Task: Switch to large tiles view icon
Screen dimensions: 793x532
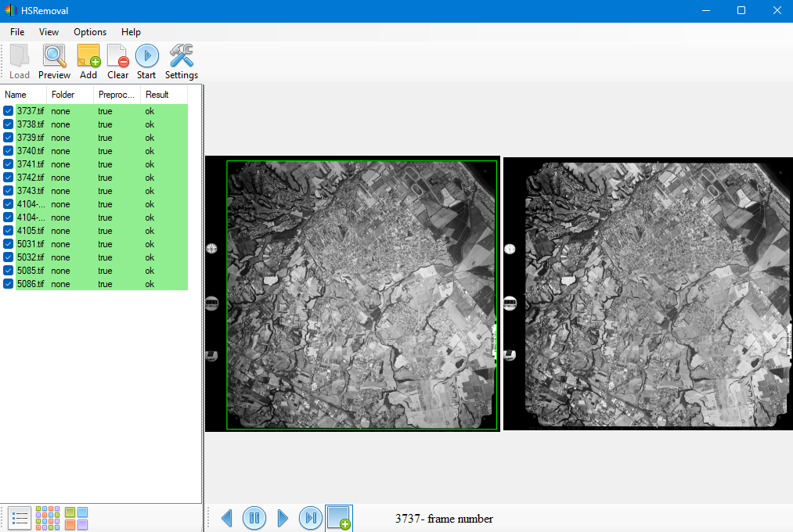Action: coord(77,518)
